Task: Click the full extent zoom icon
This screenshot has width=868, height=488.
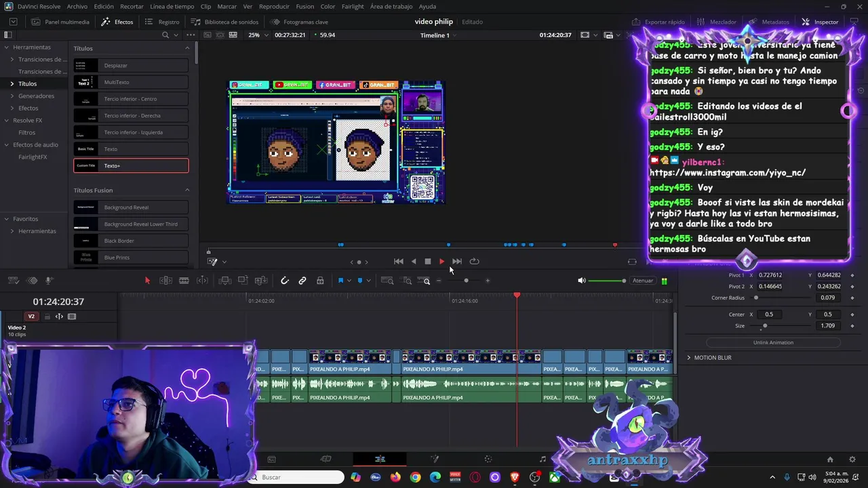Action: click(x=387, y=281)
